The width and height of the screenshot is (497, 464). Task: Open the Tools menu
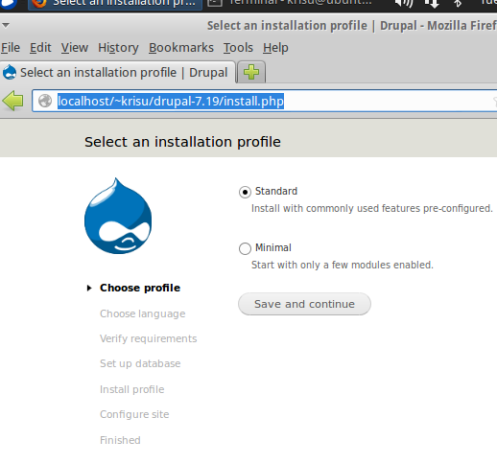tap(238, 48)
